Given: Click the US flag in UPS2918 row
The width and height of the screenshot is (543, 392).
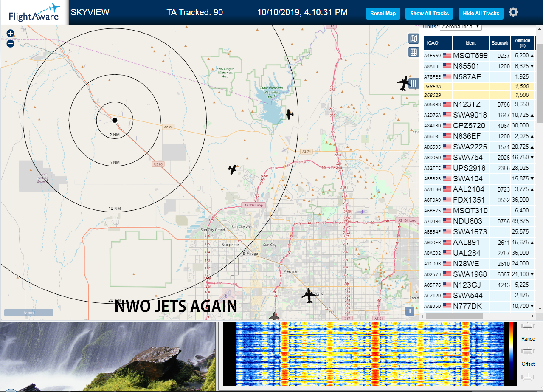Looking at the screenshot, I should [x=447, y=168].
